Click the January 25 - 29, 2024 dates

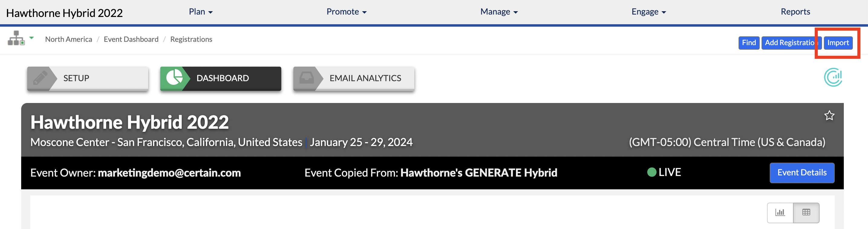[x=361, y=142]
